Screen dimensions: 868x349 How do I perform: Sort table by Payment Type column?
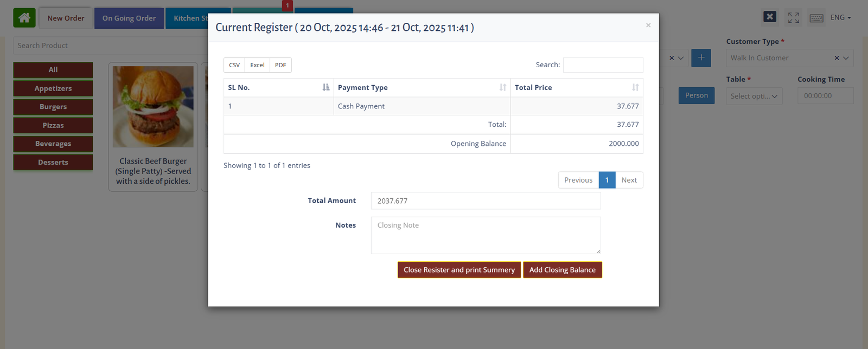[502, 88]
